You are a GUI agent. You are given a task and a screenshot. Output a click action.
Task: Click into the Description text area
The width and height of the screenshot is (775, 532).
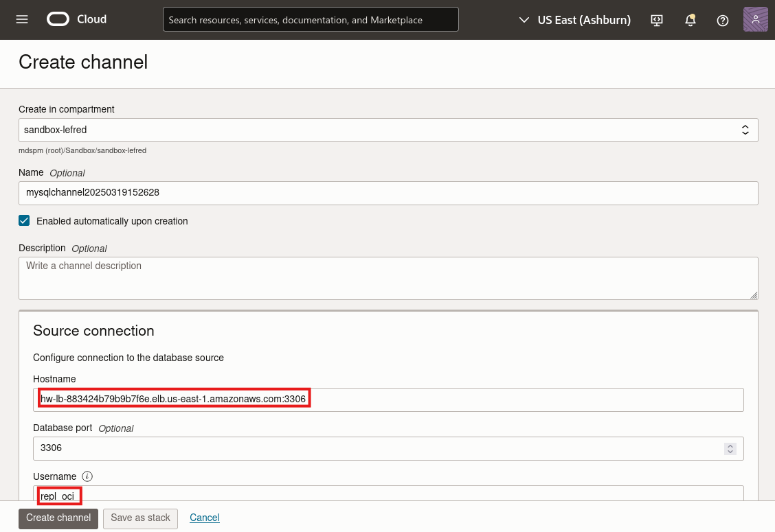pyautogui.click(x=388, y=278)
